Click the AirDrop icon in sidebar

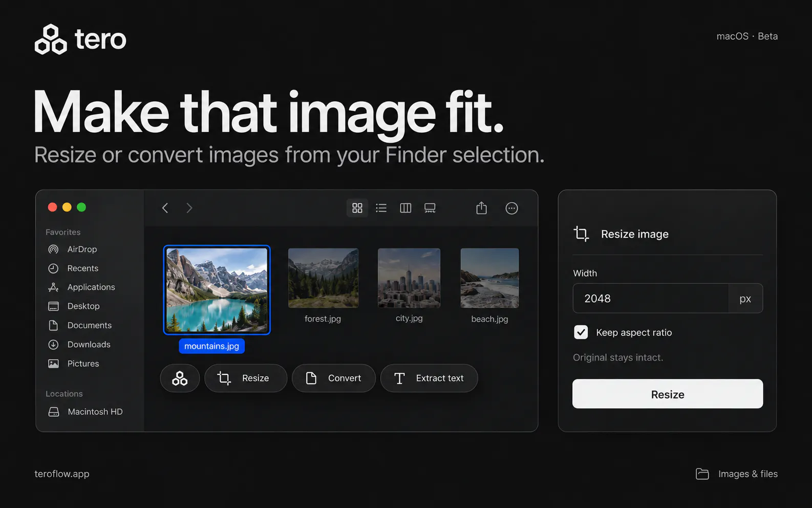tap(53, 249)
